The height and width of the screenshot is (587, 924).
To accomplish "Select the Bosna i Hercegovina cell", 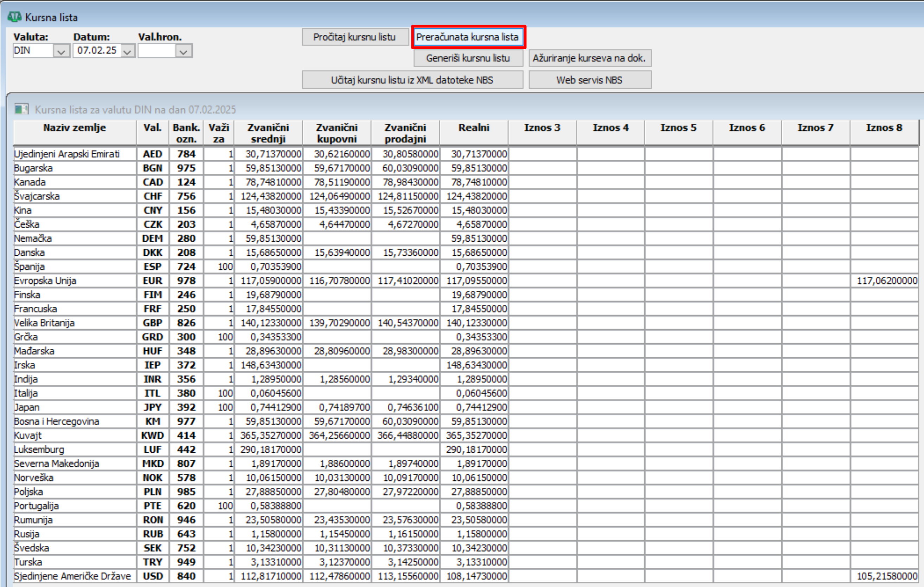I will pyautogui.click(x=75, y=422).
